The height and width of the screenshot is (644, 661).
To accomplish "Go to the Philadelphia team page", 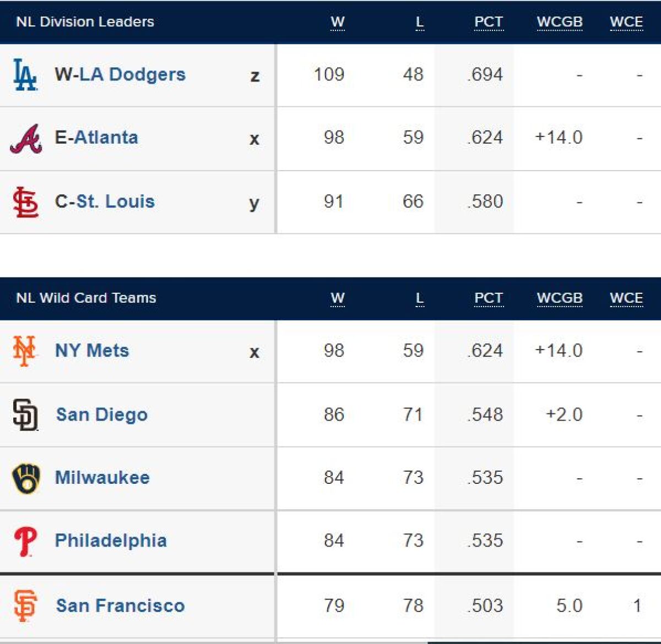I will coord(111,541).
